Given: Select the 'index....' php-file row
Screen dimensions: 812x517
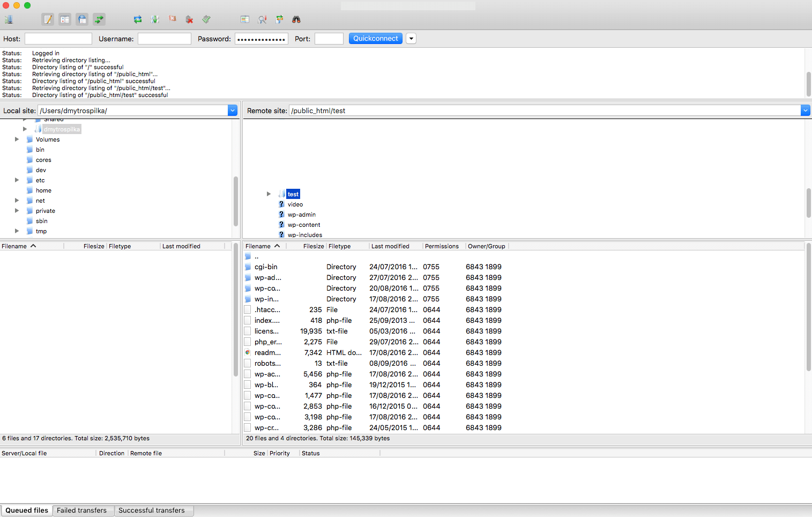Looking at the screenshot, I should pos(524,320).
